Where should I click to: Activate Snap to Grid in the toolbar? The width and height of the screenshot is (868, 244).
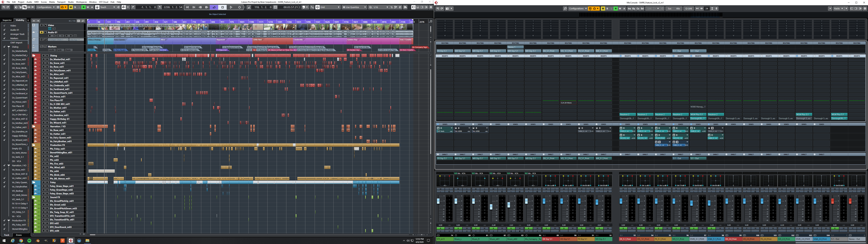tap(317, 7)
